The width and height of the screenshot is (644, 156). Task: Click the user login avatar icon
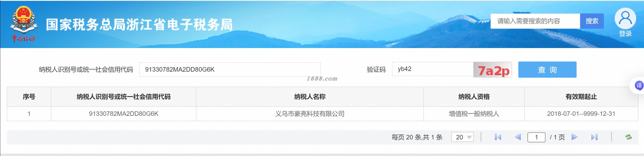625,19
